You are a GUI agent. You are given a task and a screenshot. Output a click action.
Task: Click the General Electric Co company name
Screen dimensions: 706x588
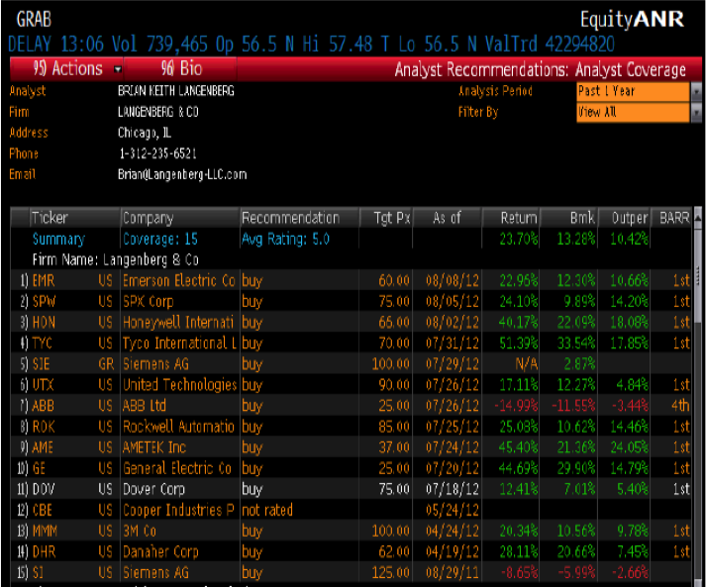[x=177, y=468]
